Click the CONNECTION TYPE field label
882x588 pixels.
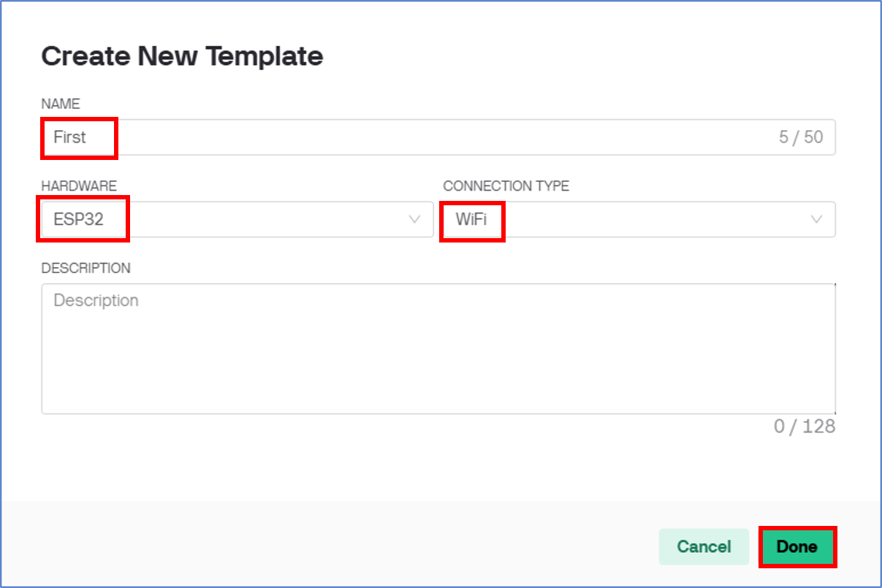pos(506,186)
